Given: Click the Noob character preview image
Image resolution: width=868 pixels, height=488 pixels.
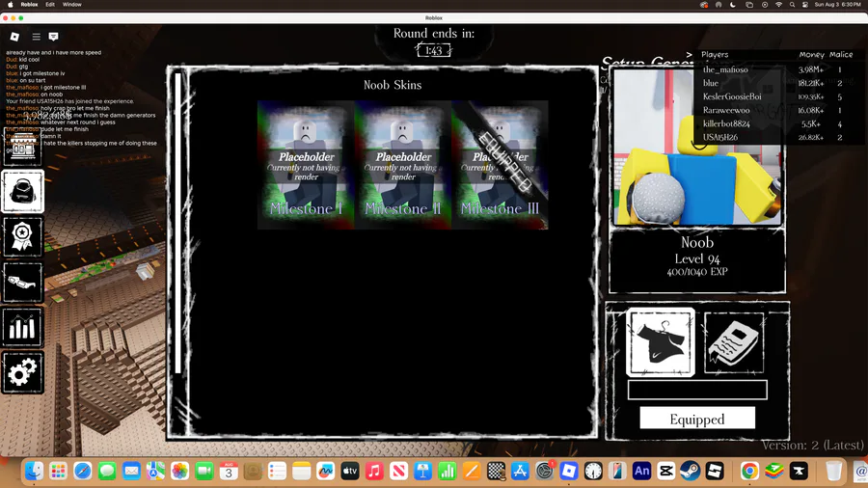Looking at the screenshot, I should click(x=697, y=148).
